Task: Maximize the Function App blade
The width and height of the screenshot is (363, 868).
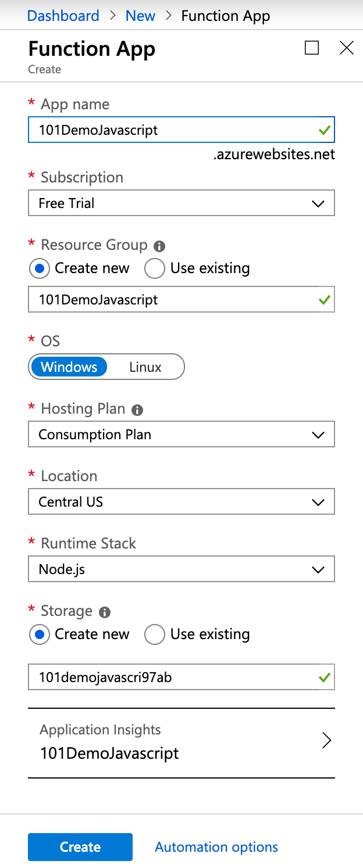Action: 312,48
